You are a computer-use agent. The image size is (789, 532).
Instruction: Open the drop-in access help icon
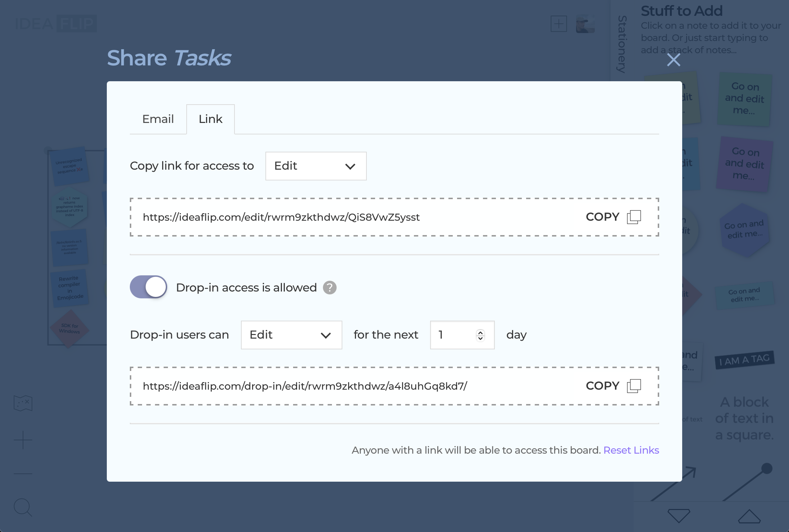tap(329, 287)
